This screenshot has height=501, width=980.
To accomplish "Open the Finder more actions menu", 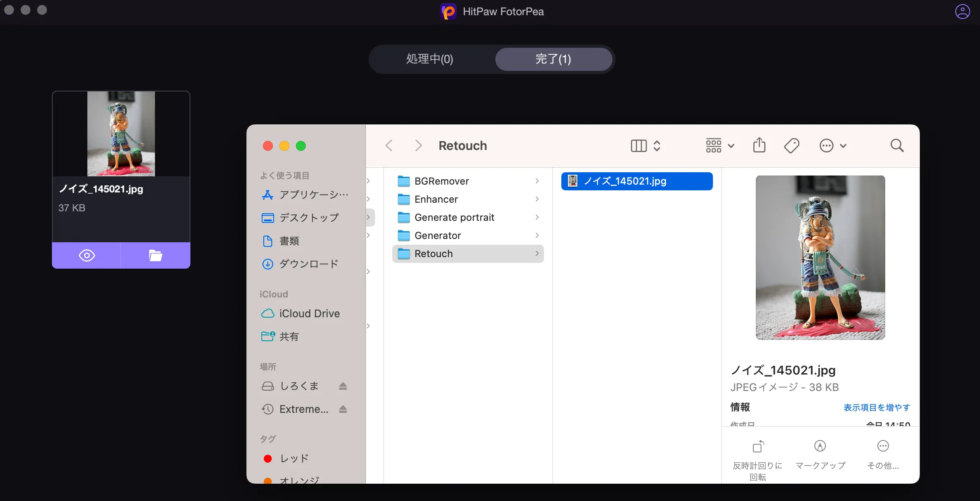I will point(833,145).
